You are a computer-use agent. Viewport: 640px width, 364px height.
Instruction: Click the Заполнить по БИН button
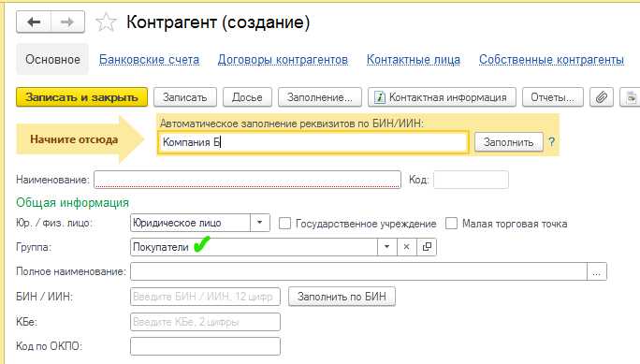click(342, 297)
